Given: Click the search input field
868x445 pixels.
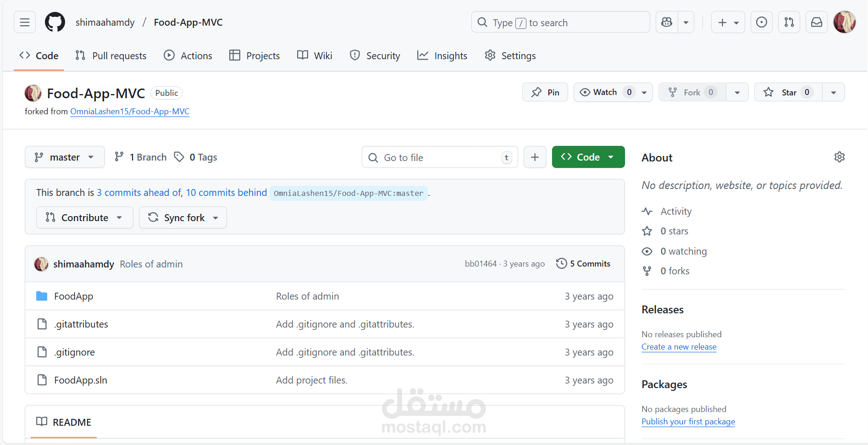Looking at the screenshot, I should [x=561, y=22].
